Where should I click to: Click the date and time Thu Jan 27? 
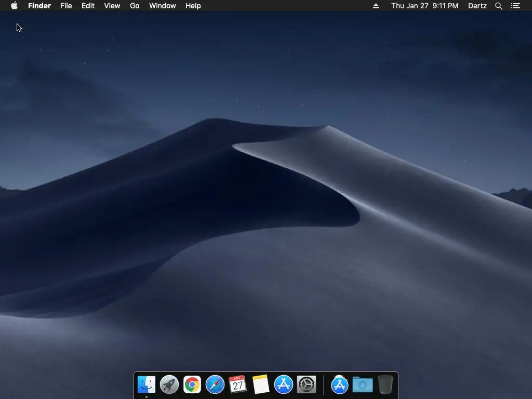(424, 6)
